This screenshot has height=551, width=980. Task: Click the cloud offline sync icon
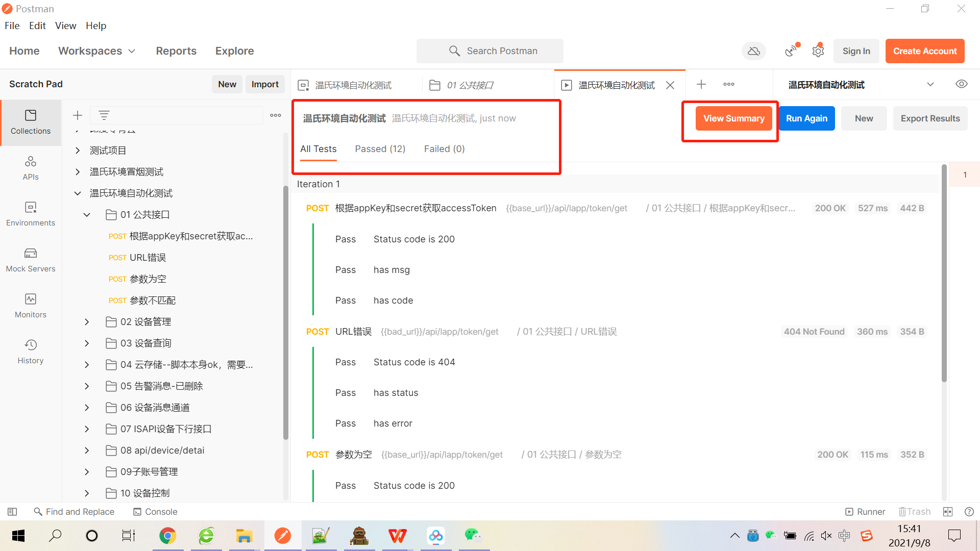tap(753, 51)
